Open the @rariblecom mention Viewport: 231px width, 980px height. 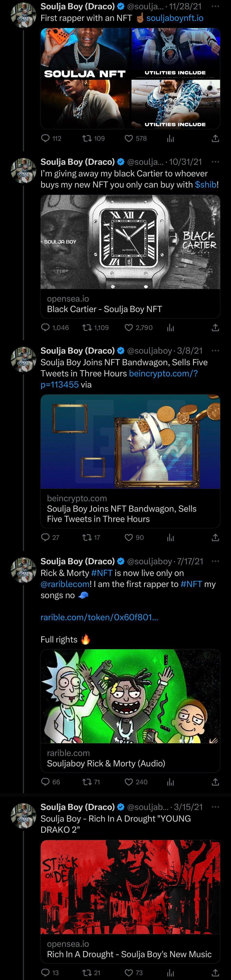[65, 584]
